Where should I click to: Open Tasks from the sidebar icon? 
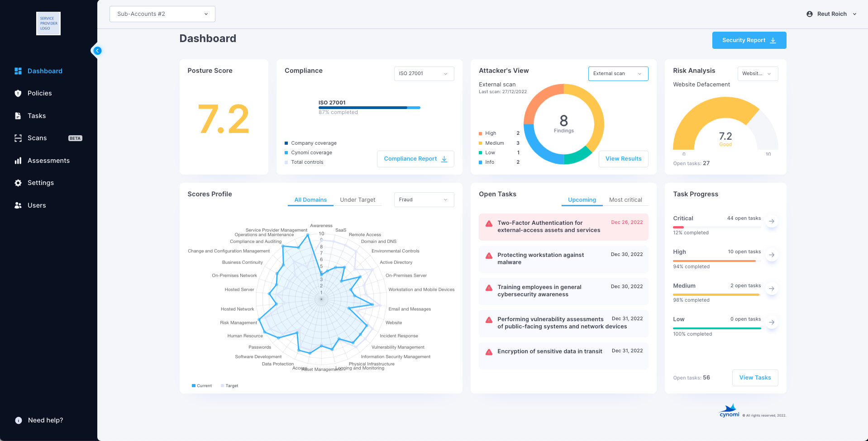(x=18, y=116)
